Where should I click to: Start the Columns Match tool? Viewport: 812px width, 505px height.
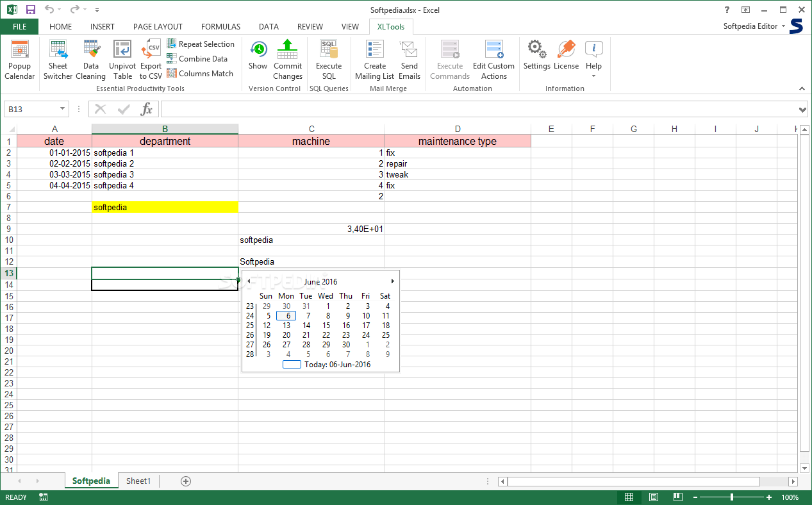(200, 73)
